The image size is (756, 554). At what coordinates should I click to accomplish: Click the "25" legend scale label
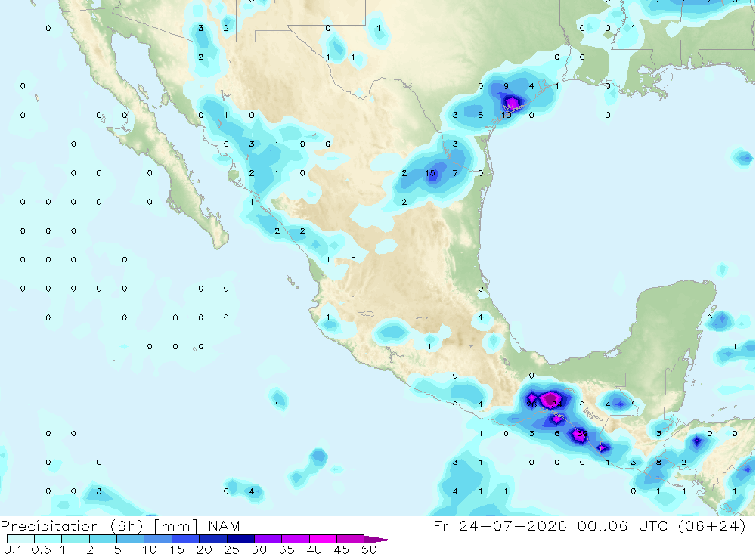[x=231, y=549]
